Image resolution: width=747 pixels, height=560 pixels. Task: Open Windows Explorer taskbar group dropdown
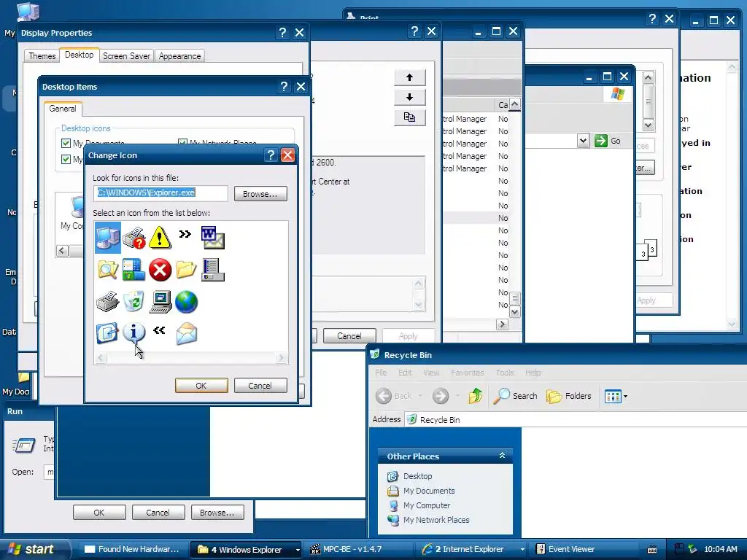[298, 550]
